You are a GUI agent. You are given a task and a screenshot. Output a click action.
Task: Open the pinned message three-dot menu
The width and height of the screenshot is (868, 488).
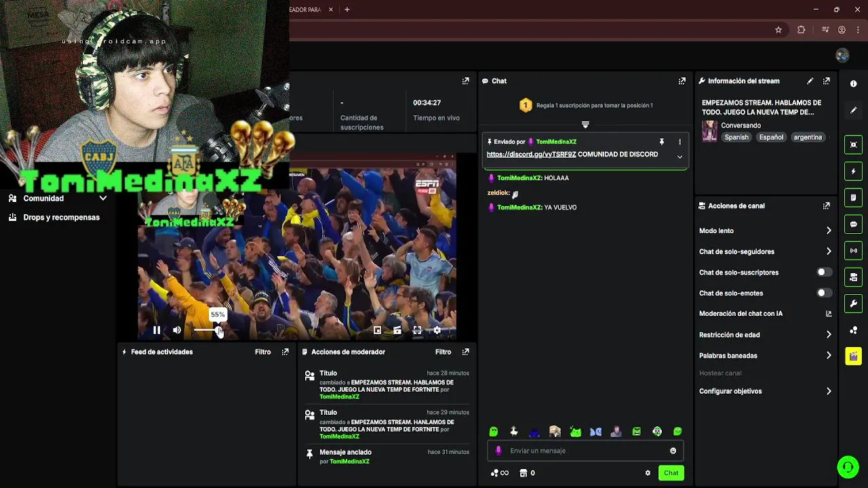pyautogui.click(x=679, y=142)
